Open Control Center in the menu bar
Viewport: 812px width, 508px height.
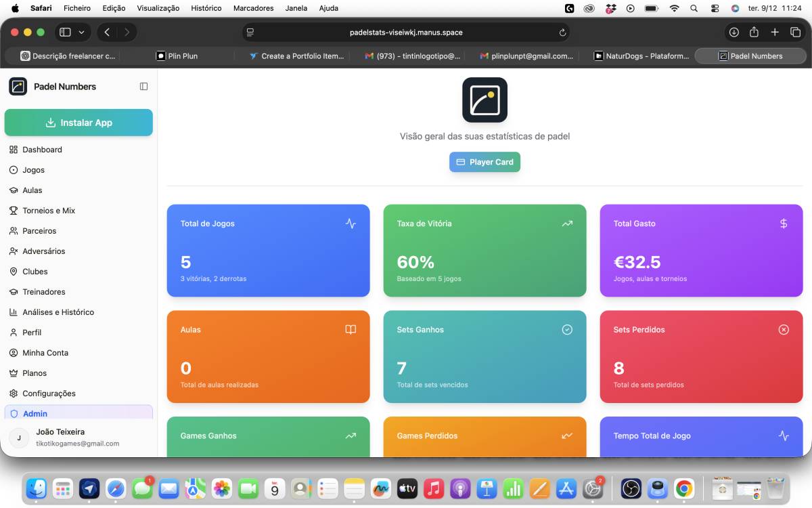[715, 8]
